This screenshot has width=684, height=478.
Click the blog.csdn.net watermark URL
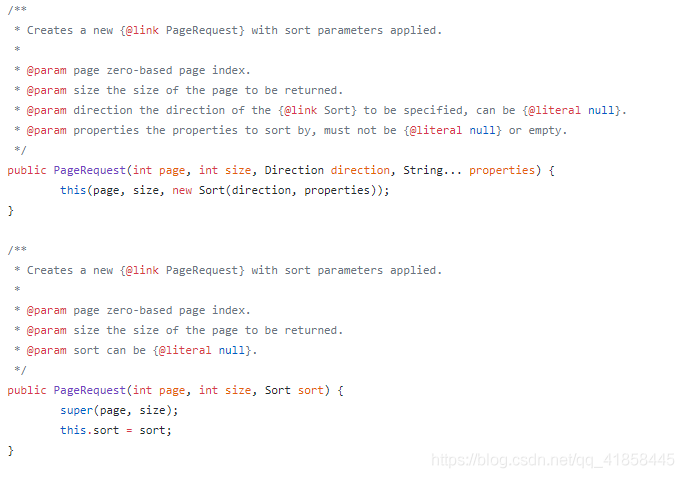coord(553,459)
